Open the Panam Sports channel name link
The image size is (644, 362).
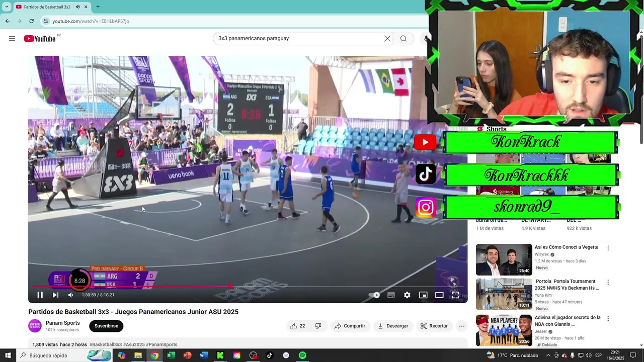(63, 323)
